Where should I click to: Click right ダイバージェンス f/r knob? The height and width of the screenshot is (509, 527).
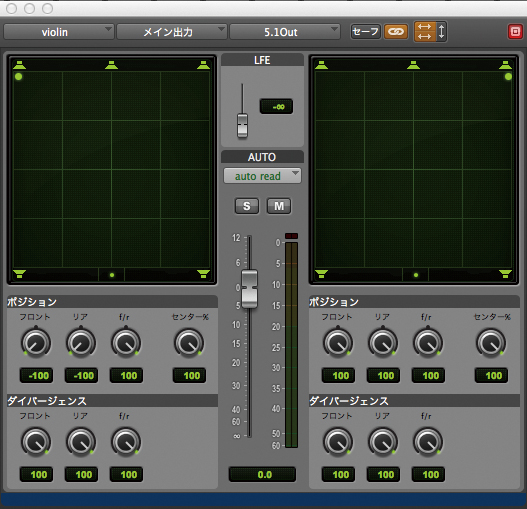coord(428,442)
